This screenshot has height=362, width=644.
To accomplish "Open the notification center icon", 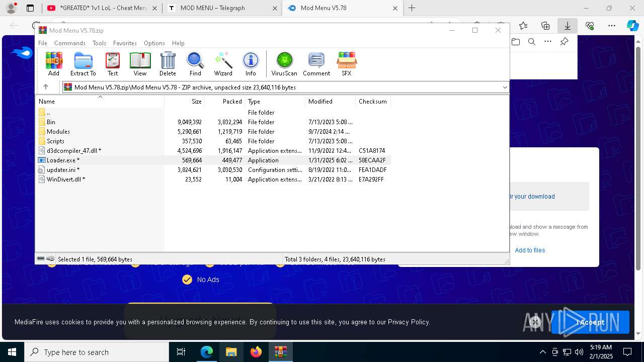I will click(627, 352).
